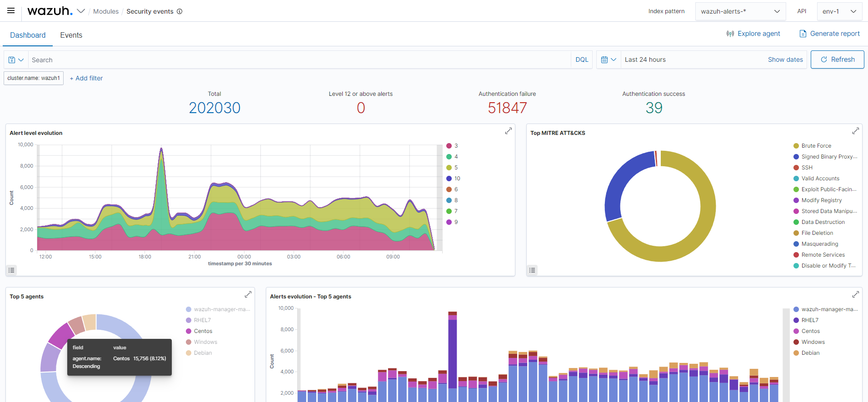Switch to the Events tab
Screen dimensions: 868x402
click(x=71, y=35)
